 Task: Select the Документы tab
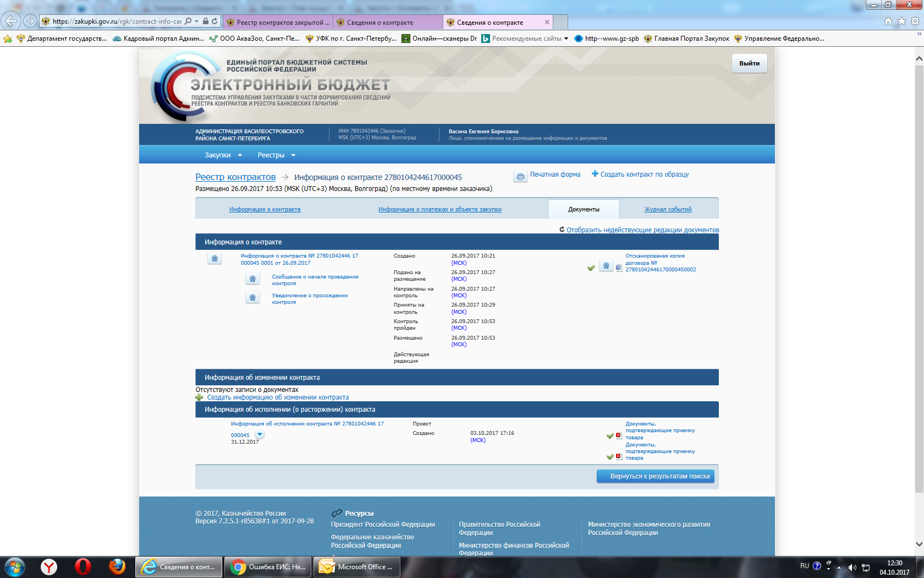coord(584,209)
